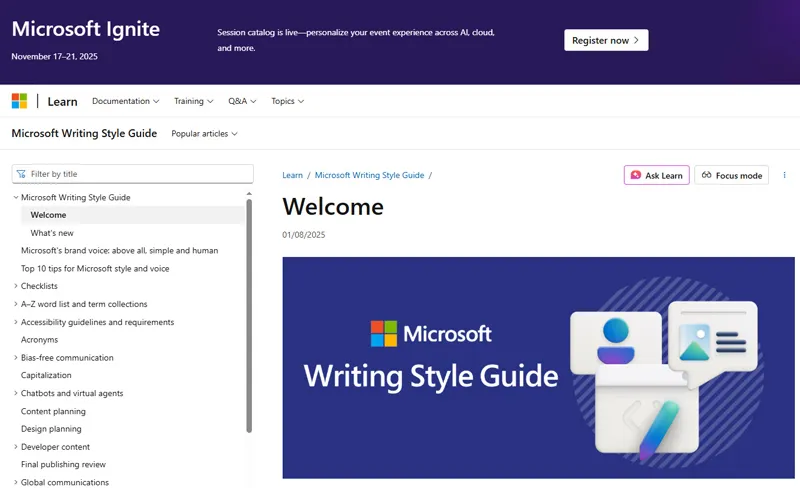Open the Documentation dropdown menu
800x488 pixels.
coord(125,101)
